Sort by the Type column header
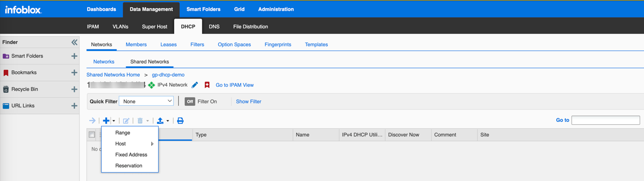Screen dimensions: 644x181 coord(242,135)
